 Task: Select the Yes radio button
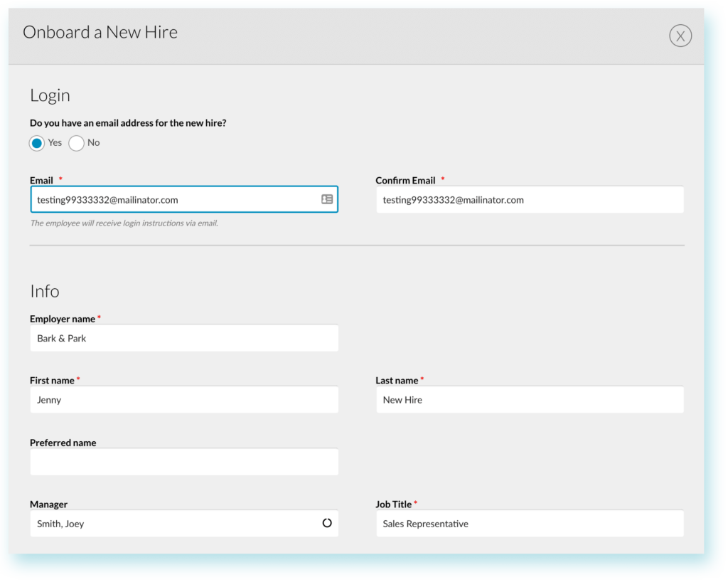tap(37, 143)
